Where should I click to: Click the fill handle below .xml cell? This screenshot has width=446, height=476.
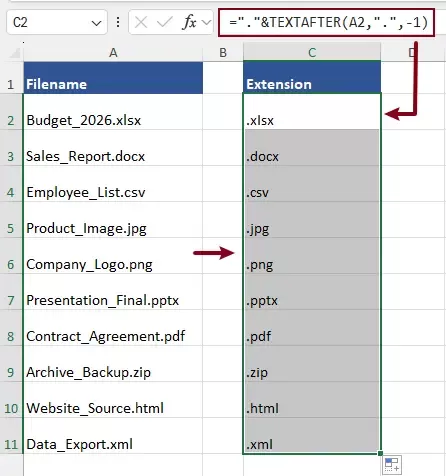click(380, 453)
